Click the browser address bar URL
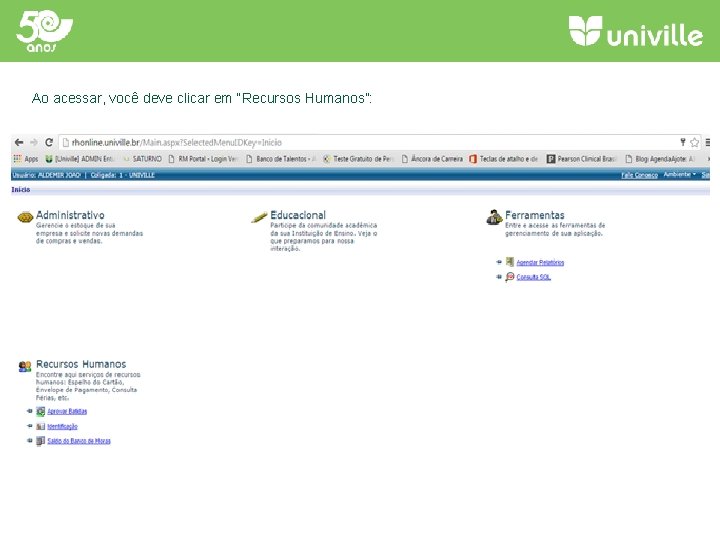This screenshot has width=720, height=540. tap(176, 142)
